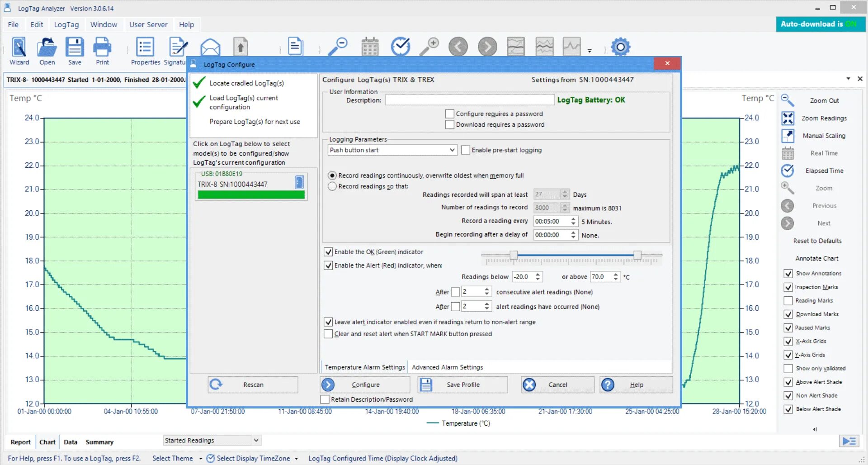Viewport: 868px width, 465px height.
Task: Click the zoom in magnifier toolbar icon
Action: (x=429, y=47)
